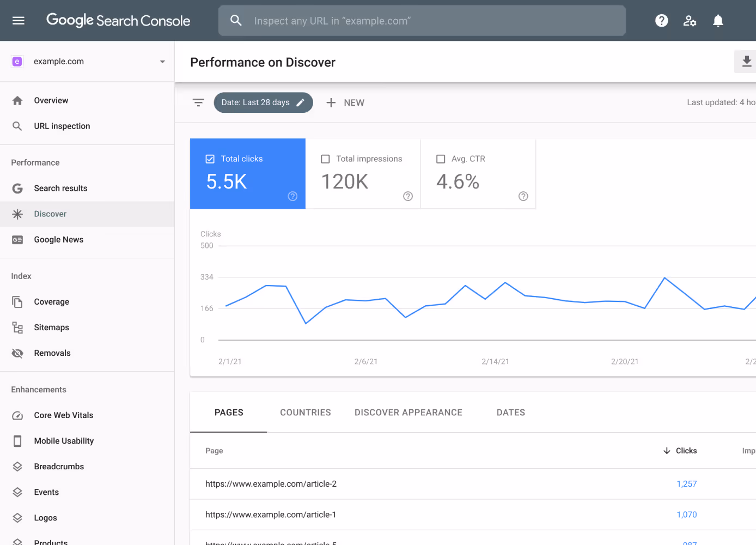Expand the example.com property dropdown
The width and height of the screenshot is (756, 545).
(162, 62)
